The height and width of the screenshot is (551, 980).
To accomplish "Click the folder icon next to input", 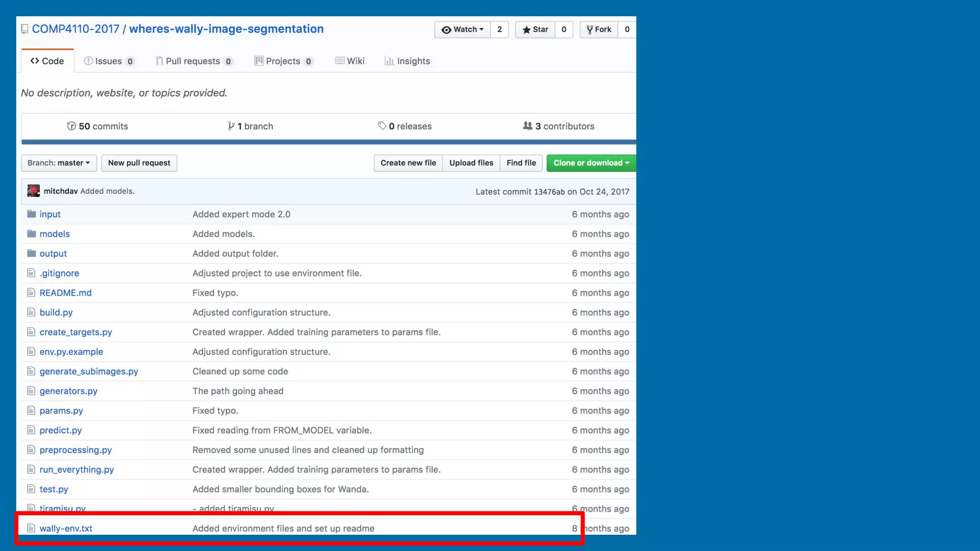I will tap(32, 214).
